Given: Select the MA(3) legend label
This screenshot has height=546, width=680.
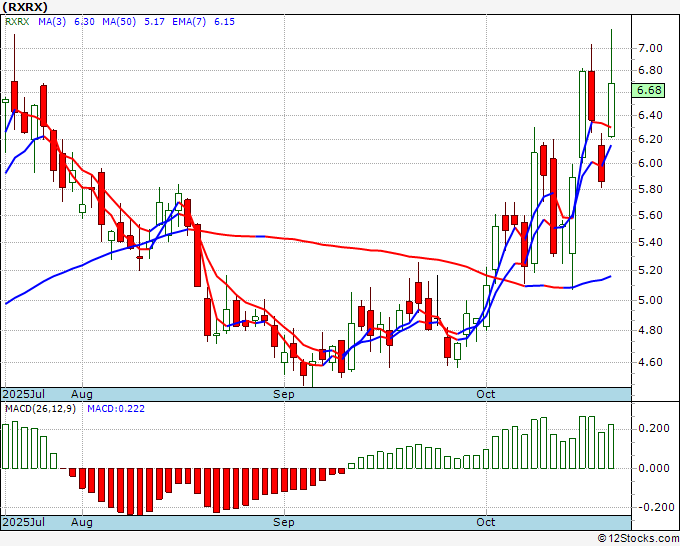Looking at the screenshot, I should click(52, 22).
